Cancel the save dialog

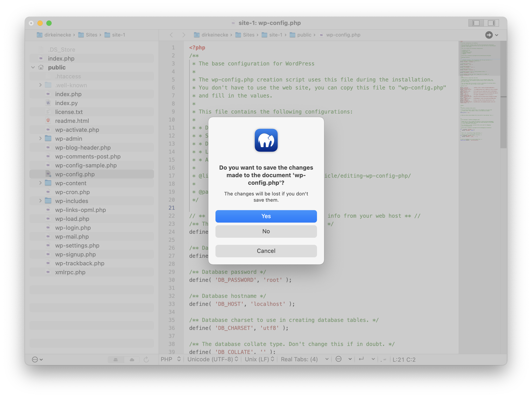pyautogui.click(x=266, y=251)
